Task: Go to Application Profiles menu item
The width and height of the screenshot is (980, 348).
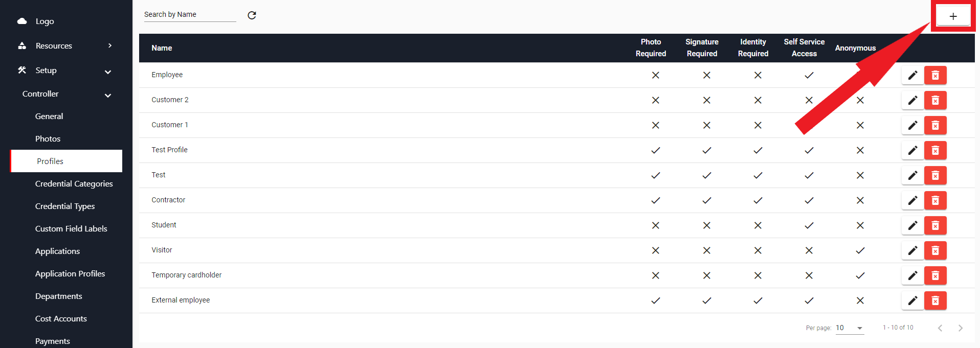Action: point(70,273)
